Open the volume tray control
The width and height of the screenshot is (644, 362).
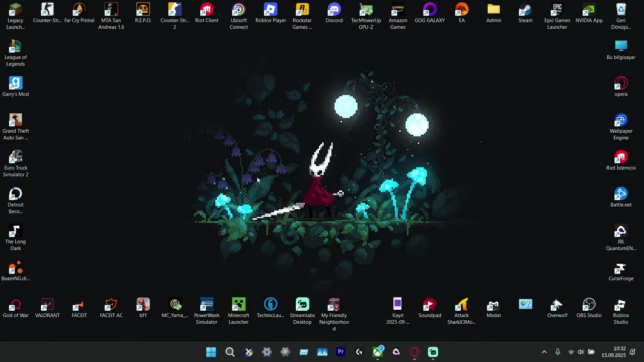pos(581,352)
